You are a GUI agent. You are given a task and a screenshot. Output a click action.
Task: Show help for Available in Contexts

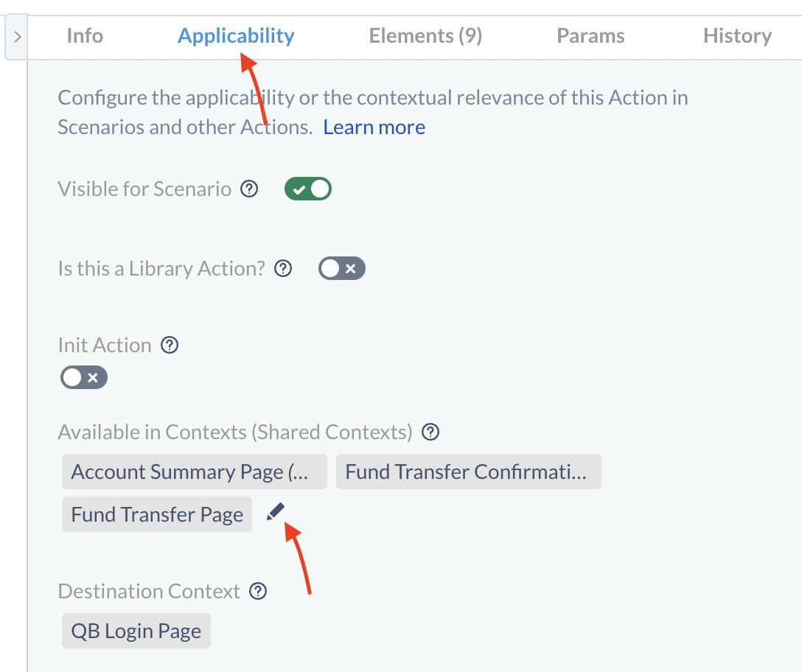pyautogui.click(x=430, y=432)
